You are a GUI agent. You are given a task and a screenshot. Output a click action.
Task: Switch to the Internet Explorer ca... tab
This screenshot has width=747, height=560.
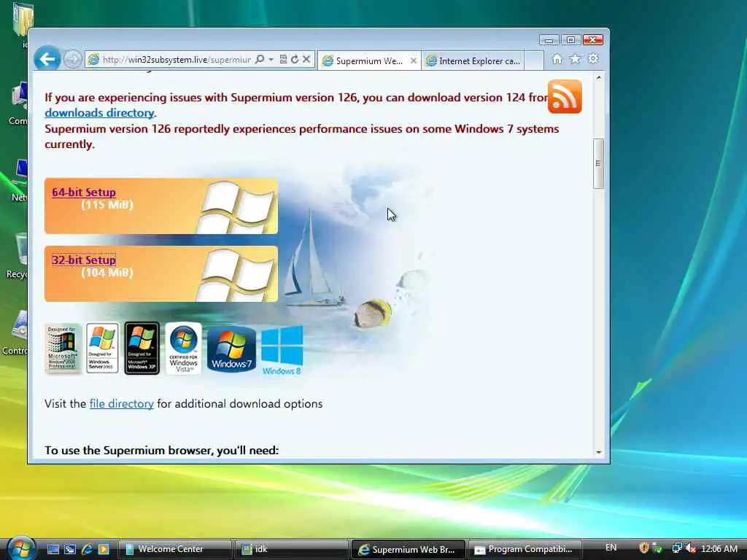click(473, 61)
